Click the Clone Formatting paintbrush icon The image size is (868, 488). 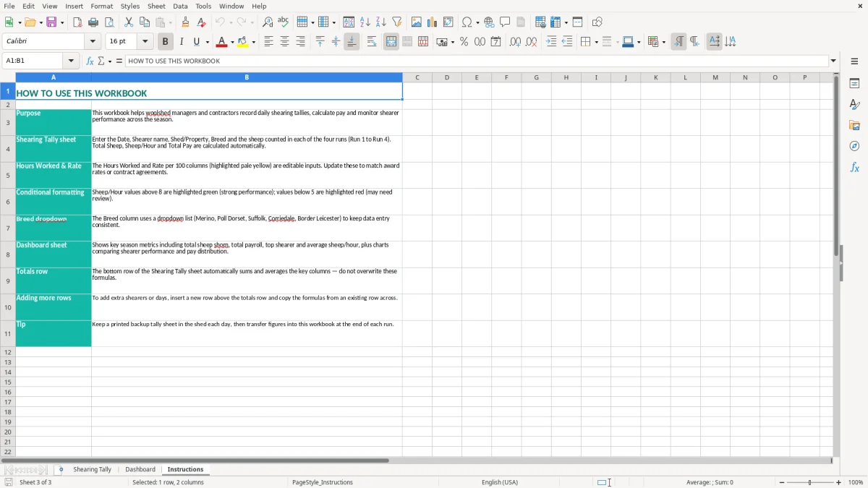tap(185, 22)
